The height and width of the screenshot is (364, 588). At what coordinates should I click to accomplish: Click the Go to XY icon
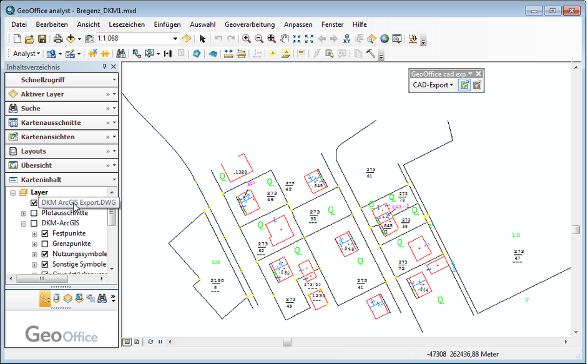pos(347,39)
